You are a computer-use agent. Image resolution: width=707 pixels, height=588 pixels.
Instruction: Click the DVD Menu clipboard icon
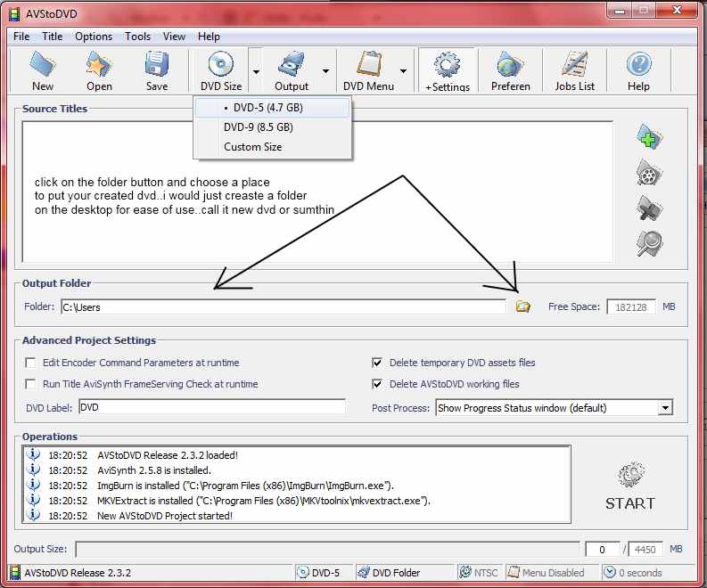pos(369,64)
